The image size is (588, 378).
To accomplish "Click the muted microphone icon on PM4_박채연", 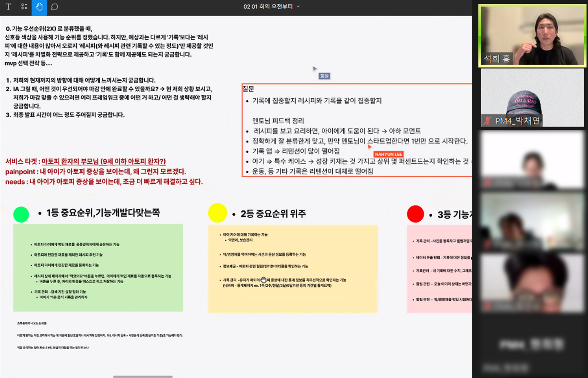I will coord(487,121).
